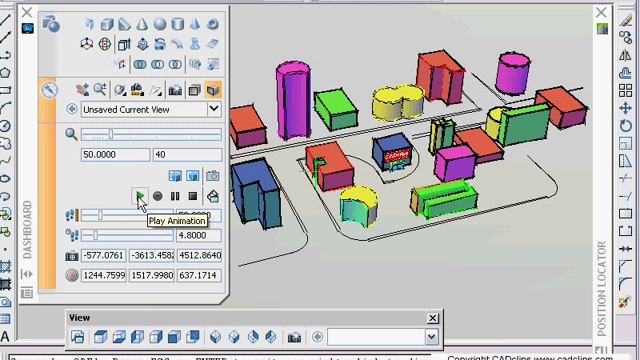Select the Pyramid solid tool
Viewport: 640px width, 360px height.
click(x=195, y=24)
